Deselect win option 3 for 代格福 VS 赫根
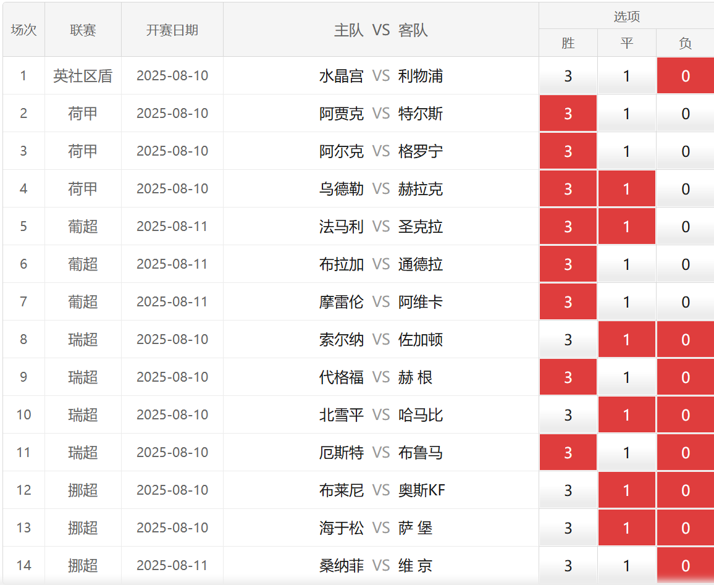 pos(568,377)
